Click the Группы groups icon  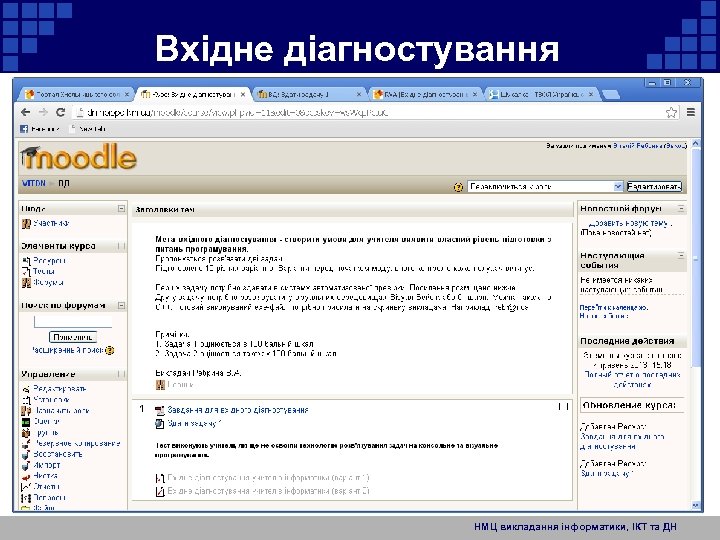click(x=26, y=433)
